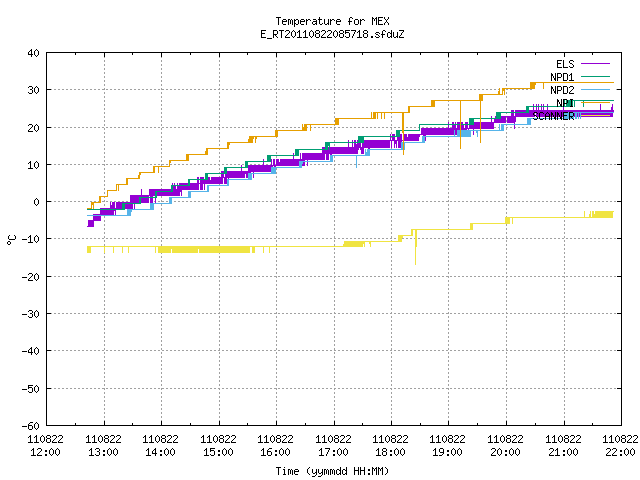Click the y-axis label -30
The image size is (640, 480).
[x=31, y=314]
